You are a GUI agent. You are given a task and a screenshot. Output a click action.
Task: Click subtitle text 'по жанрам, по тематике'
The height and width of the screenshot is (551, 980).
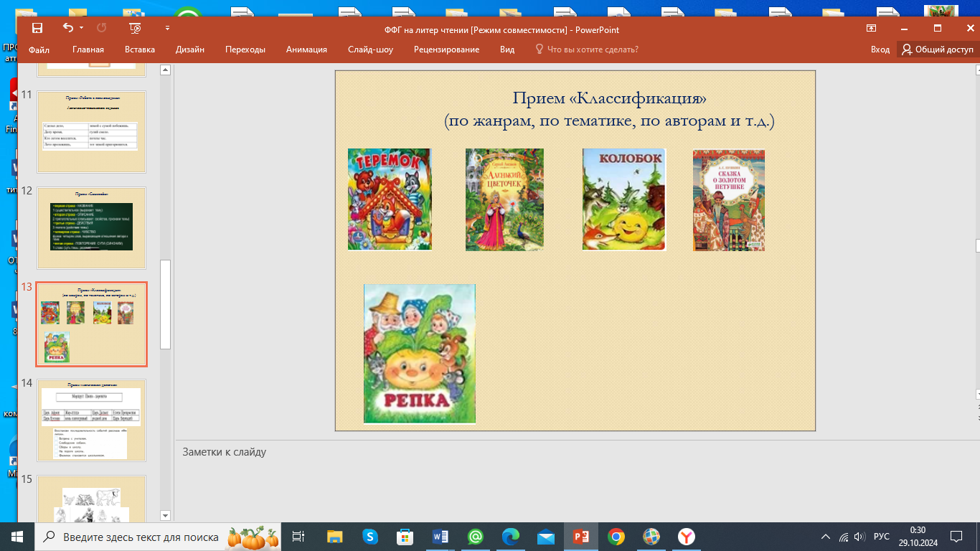tap(540, 121)
